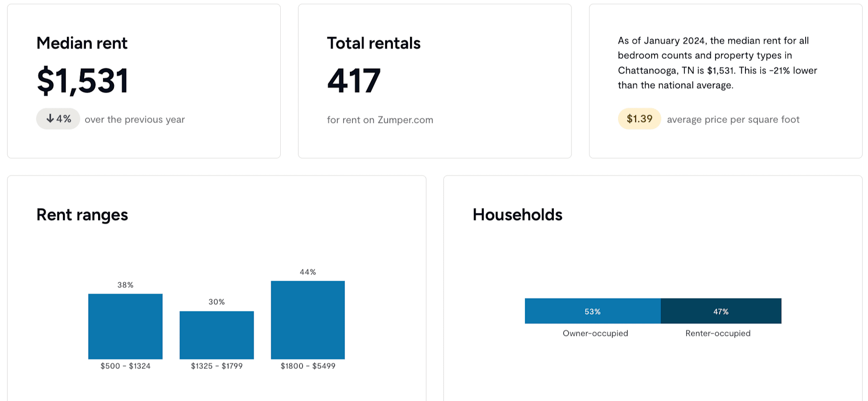Click the down arrow 4% badge
Viewport: 868px width, 401px height.
pyautogui.click(x=58, y=119)
